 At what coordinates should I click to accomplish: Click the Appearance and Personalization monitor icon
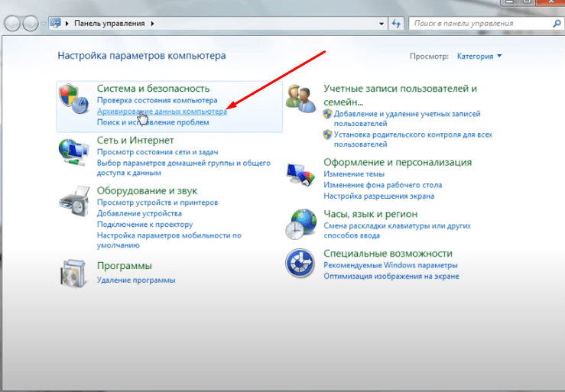tap(300, 176)
